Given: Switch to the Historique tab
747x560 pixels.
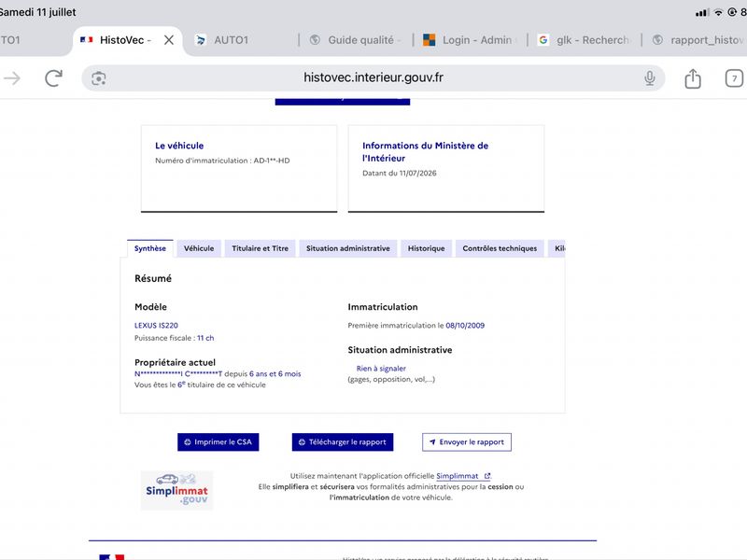Looking at the screenshot, I should pyautogui.click(x=426, y=248).
